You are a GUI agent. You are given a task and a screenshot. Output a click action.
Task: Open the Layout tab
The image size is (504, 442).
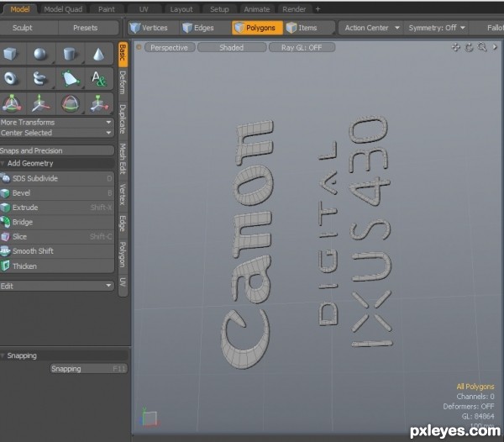tap(181, 9)
